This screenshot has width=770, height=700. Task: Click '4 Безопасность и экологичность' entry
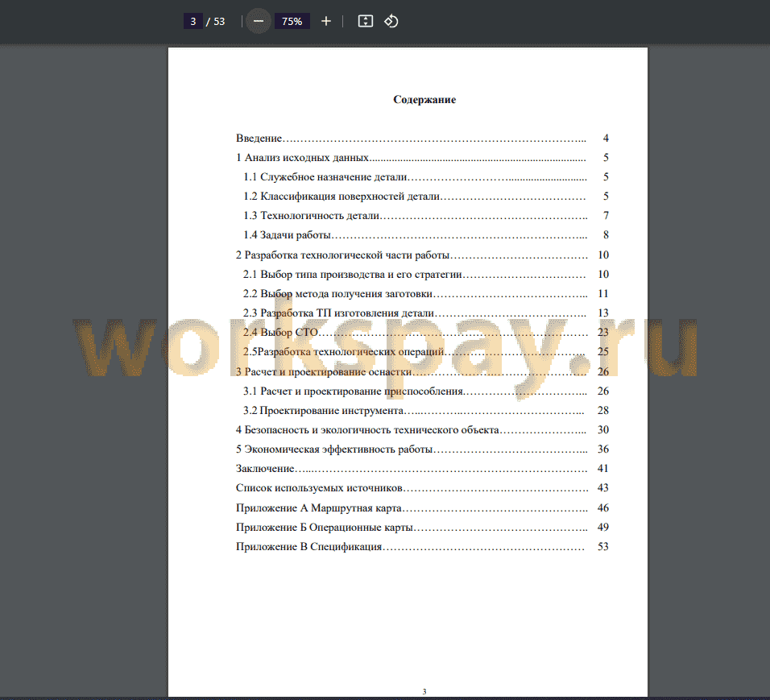(422, 430)
